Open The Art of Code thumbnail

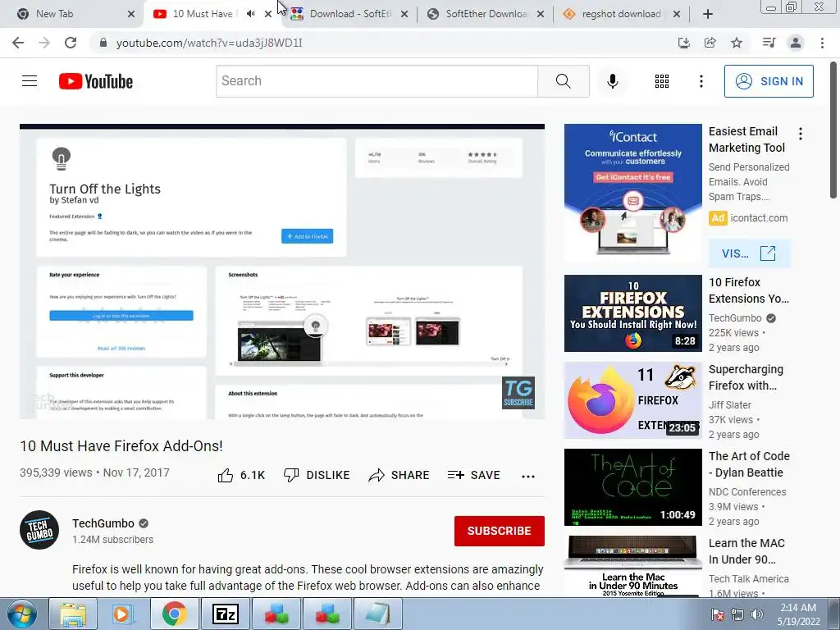[x=632, y=487]
